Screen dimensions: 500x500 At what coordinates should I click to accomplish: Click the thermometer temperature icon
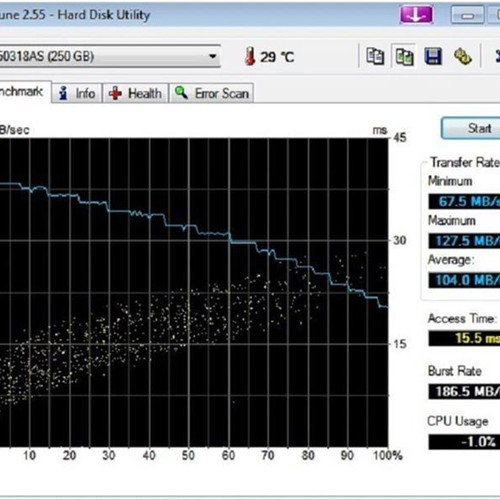(x=250, y=56)
